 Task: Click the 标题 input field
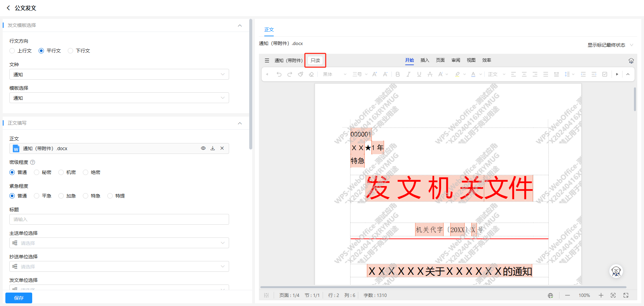[x=119, y=219]
